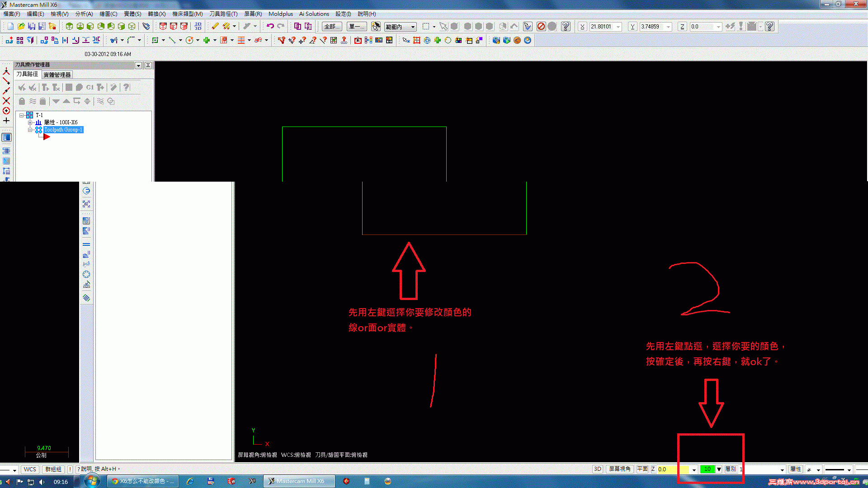Click the new file icon
The height and width of the screenshot is (488, 868).
coord(10,26)
